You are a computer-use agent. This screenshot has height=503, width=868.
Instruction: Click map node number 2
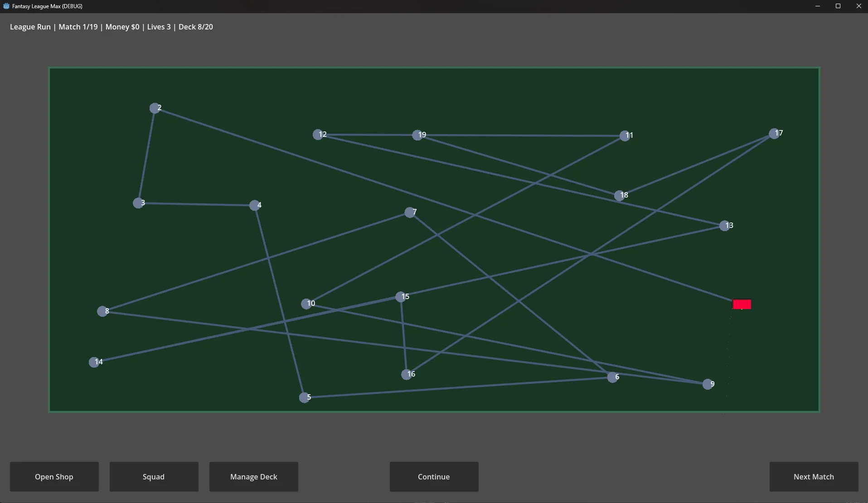[x=155, y=108]
